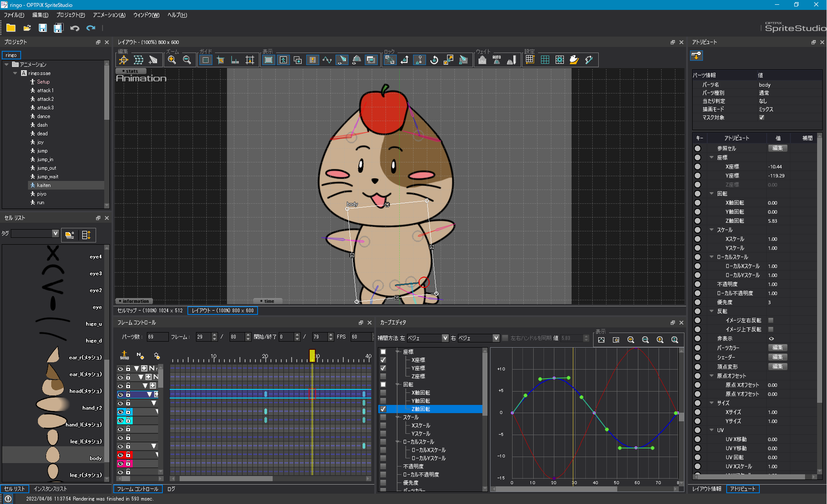827x504 pixels.
Task: Collapse the スケール attribute group
Action: click(x=712, y=230)
